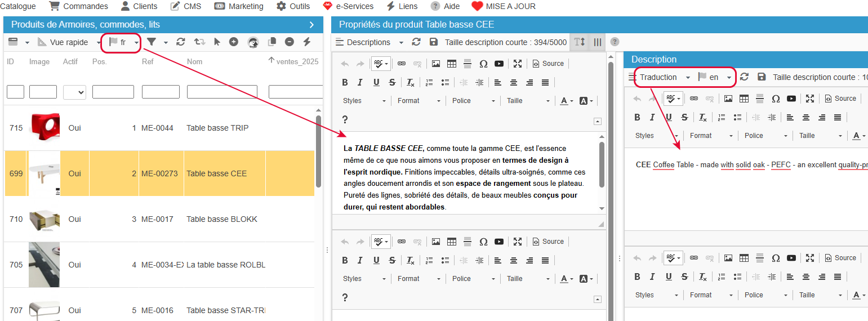868x321 pixels.
Task: Click the PrestaShop penguin mascot icon
Action: [253, 42]
